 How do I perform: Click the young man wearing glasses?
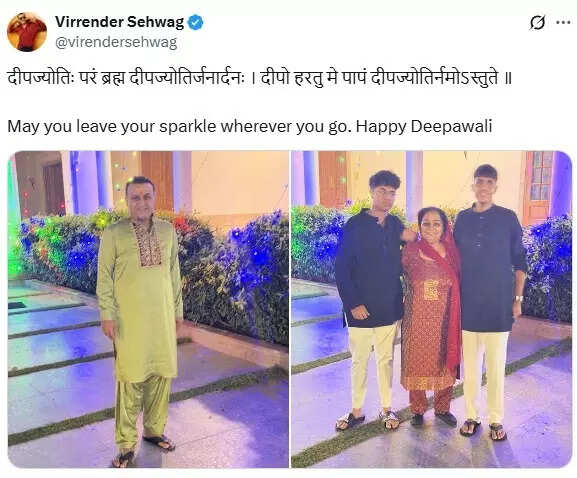[371, 300]
